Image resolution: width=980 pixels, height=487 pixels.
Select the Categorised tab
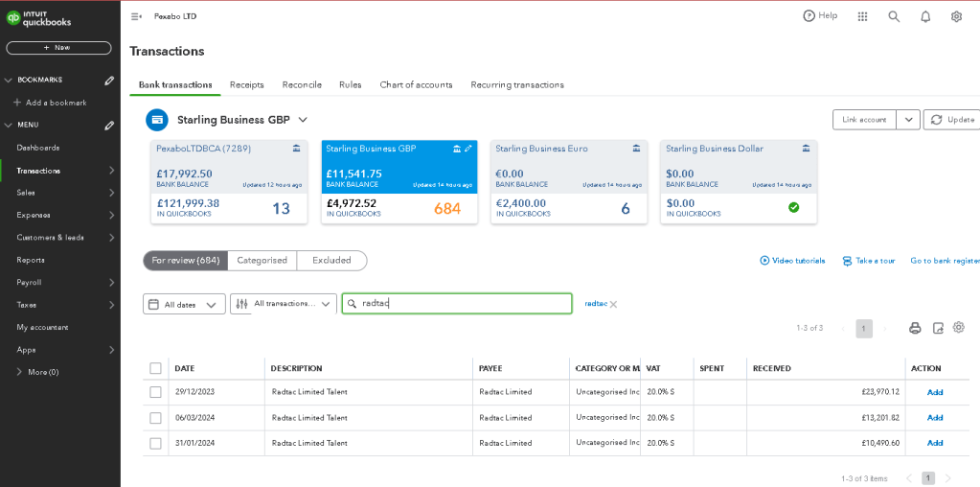(262, 261)
